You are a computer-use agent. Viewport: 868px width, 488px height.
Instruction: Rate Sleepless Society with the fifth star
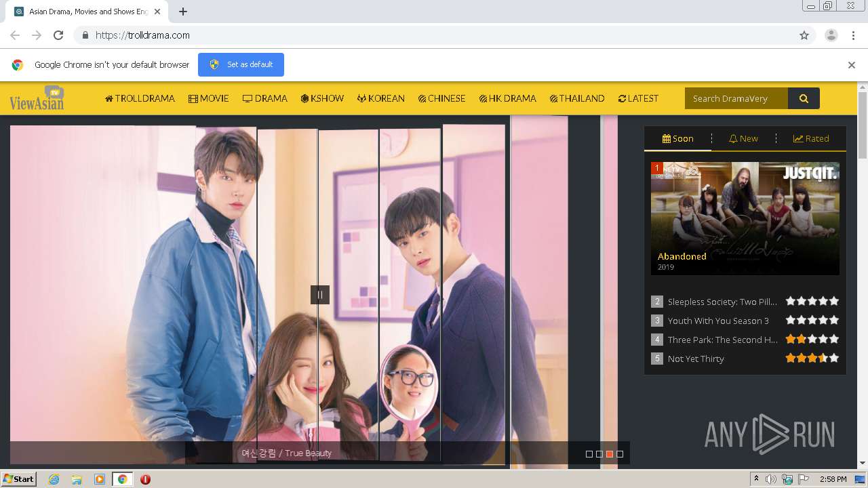click(x=834, y=301)
